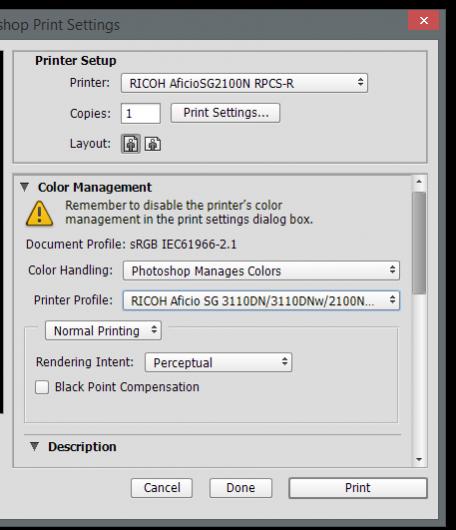This screenshot has height=530, width=456.
Task: Close the Print Settings dialog
Action: coord(424,21)
